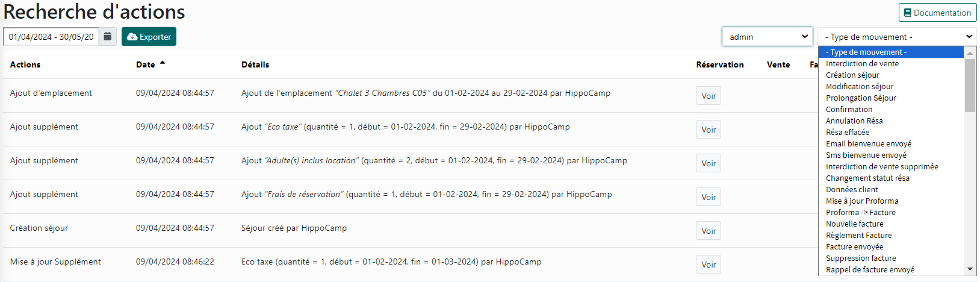Collapse the Type de mouvement dropdown

(x=897, y=37)
